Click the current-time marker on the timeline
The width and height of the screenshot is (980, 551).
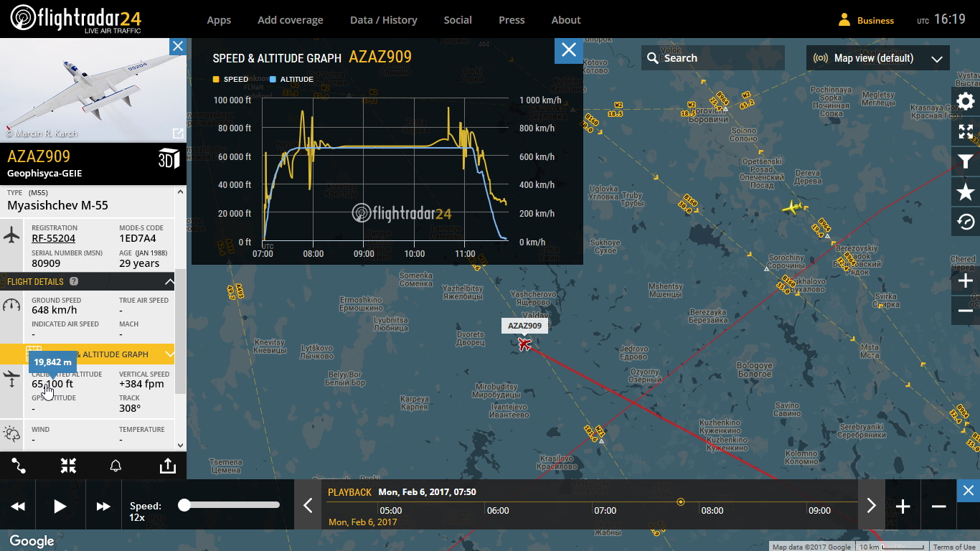coord(681,501)
